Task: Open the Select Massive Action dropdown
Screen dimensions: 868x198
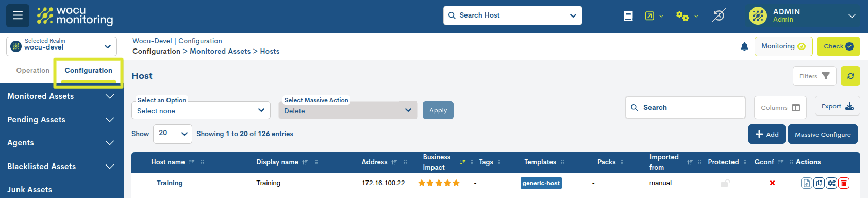Action: click(348, 110)
